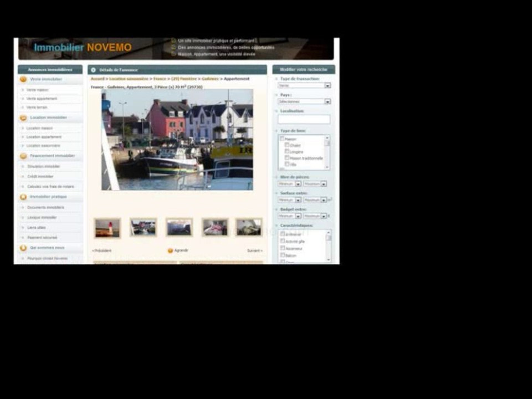The image size is (532, 399).
Task: Open Documents immobiliers link
Action: [x=45, y=208]
